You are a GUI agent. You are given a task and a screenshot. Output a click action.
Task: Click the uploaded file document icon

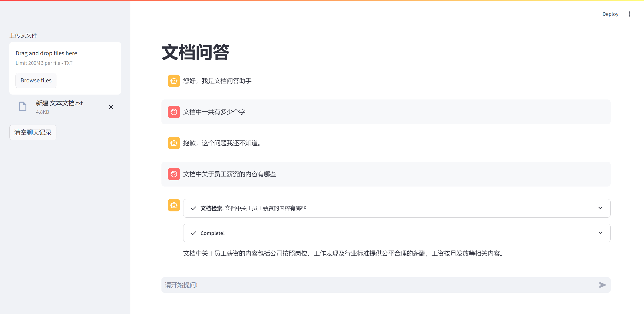(x=23, y=106)
